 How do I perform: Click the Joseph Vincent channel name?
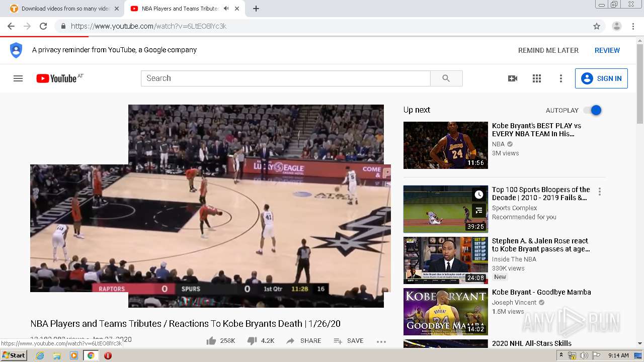coord(514,302)
